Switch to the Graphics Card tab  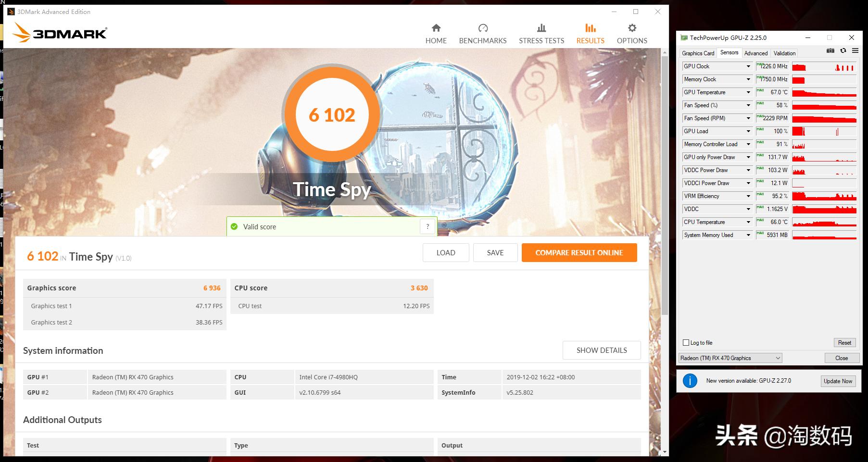click(697, 53)
